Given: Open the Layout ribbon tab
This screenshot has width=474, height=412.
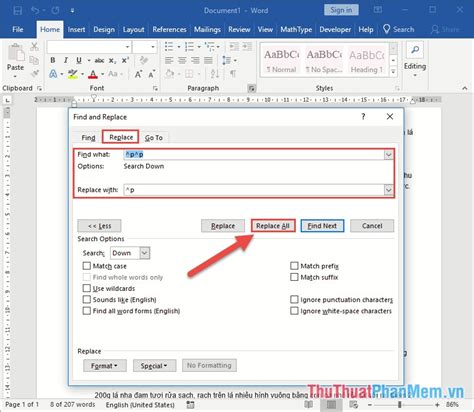Looking at the screenshot, I should point(133,30).
